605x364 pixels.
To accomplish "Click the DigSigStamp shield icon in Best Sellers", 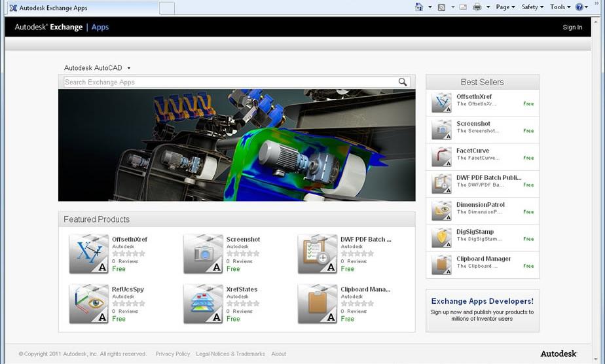I will click(x=441, y=238).
